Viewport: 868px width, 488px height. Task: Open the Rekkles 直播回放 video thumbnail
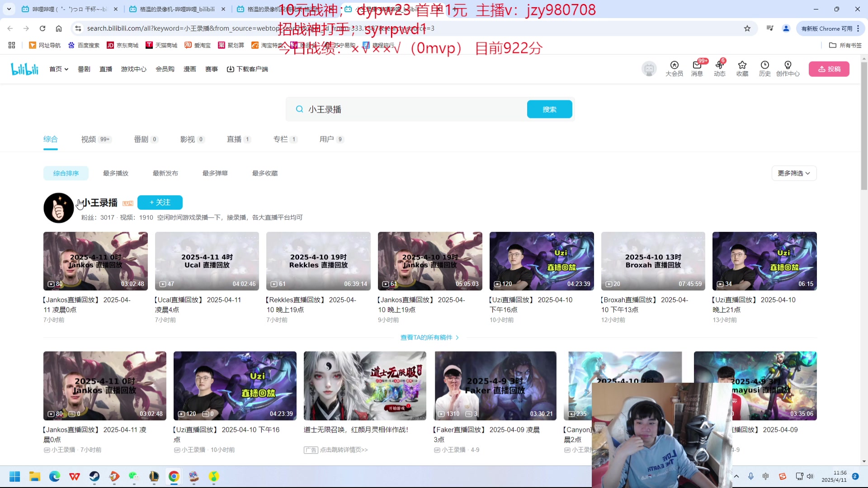[318, 261]
